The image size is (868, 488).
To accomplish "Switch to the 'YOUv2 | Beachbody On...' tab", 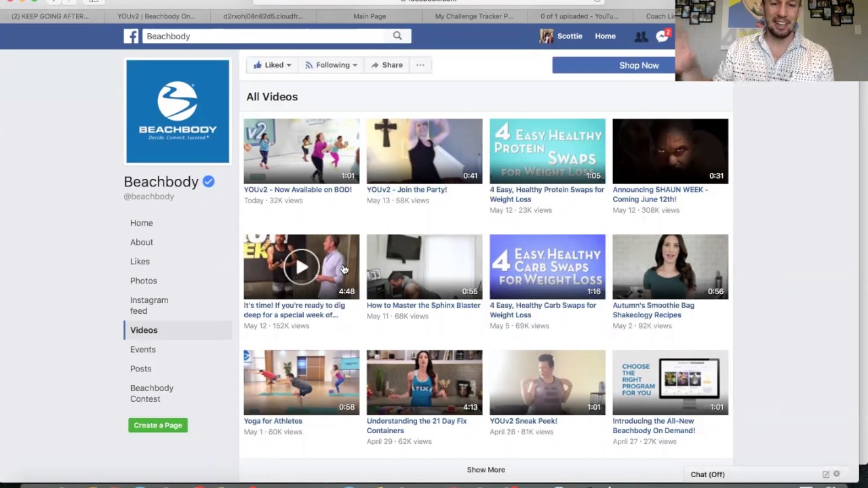I will (156, 16).
